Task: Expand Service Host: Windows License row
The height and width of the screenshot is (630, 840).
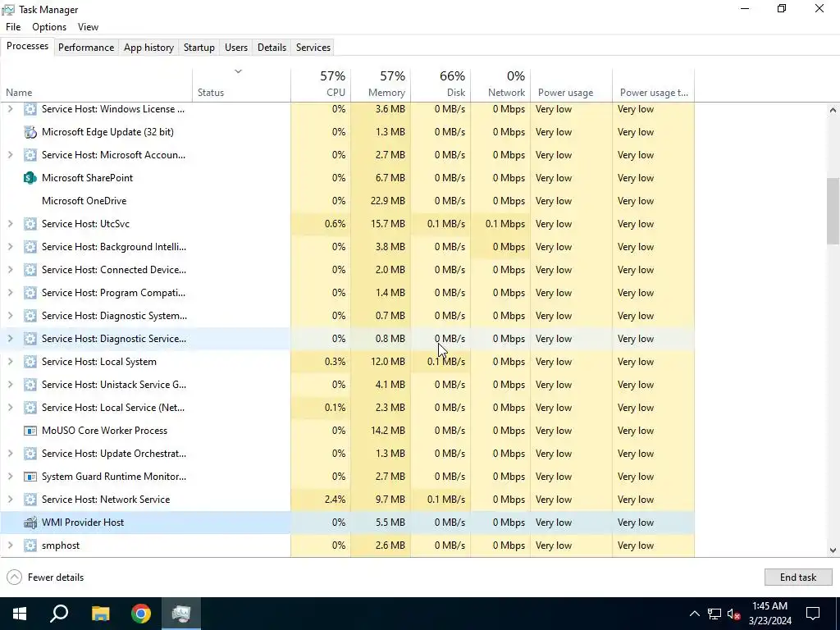Action: click(x=10, y=109)
